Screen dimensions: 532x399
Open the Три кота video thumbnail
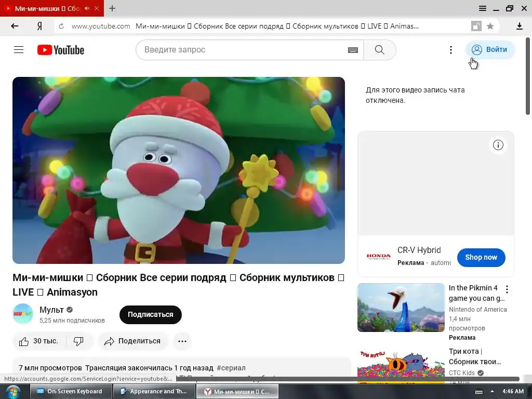click(x=401, y=366)
